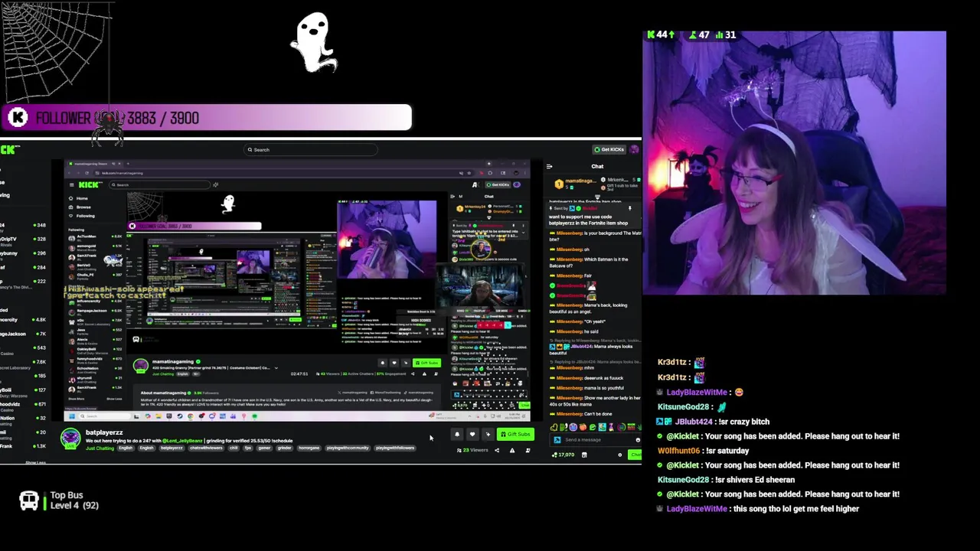Image resolution: width=980 pixels, height=551 pixels.
Task: Click the webcam overlay video
Action: [795, 163]
